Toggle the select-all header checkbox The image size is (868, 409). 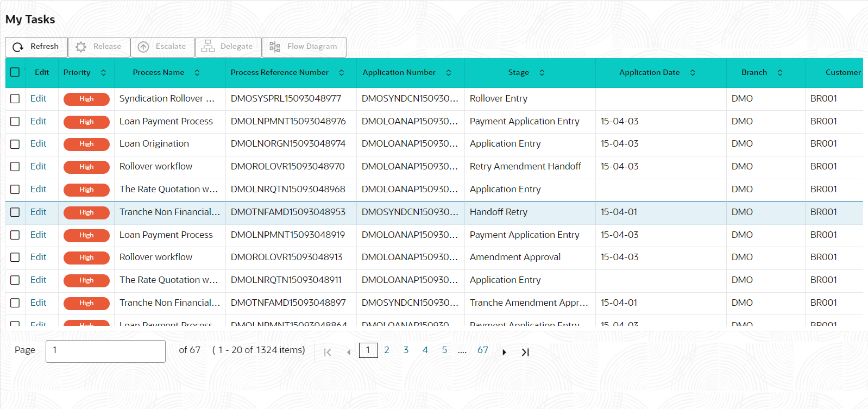pos(15,72)
